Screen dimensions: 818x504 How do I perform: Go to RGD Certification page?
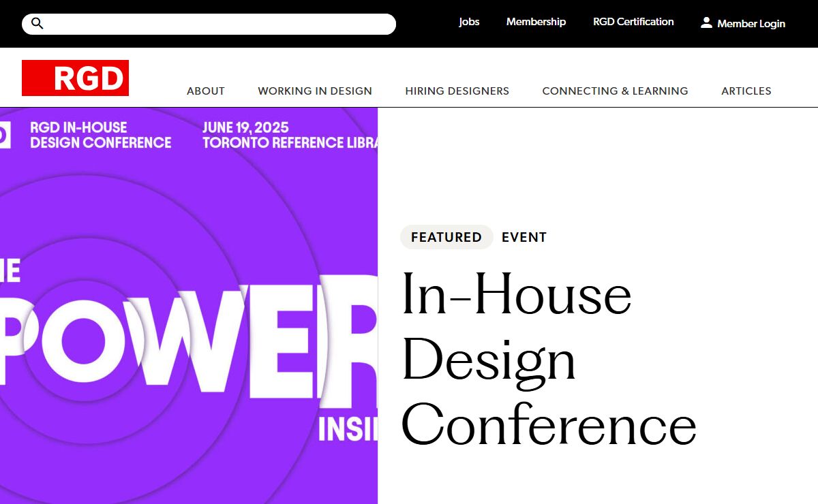coord(633,22)
